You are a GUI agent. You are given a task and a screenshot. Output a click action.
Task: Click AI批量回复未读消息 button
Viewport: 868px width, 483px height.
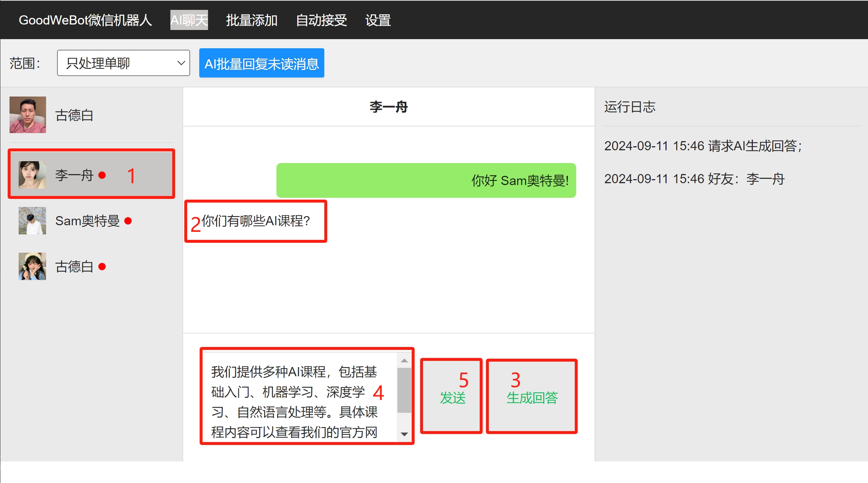[261, 63]
